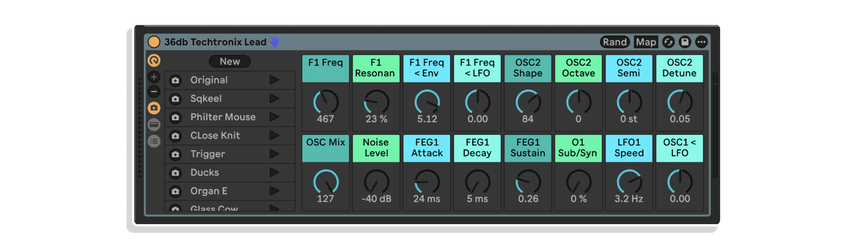Click the OSC1 < LFO knob
The image size is (868, 249).
tap(680, 182)
